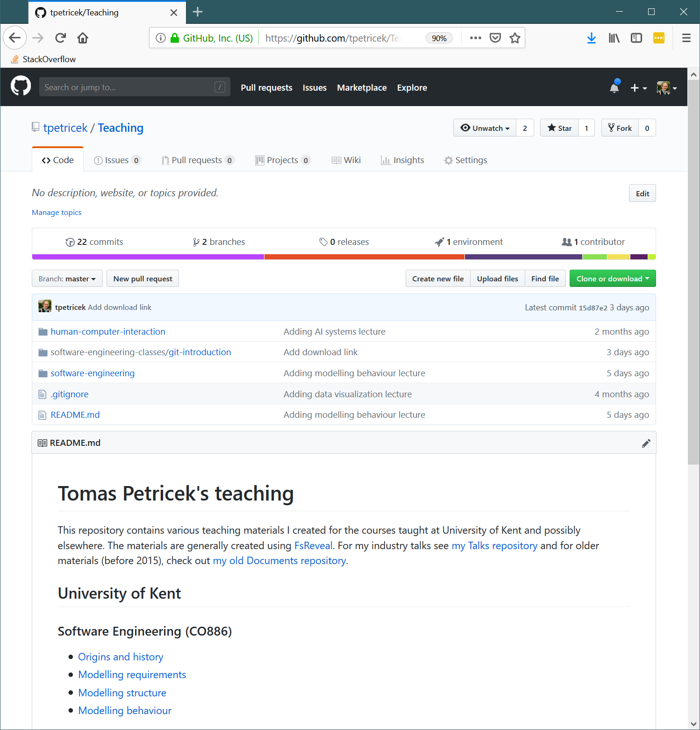This screenshot has width=700, height=730.
Task: Toggle Unwatch for this repository
Action: point(485,128)
